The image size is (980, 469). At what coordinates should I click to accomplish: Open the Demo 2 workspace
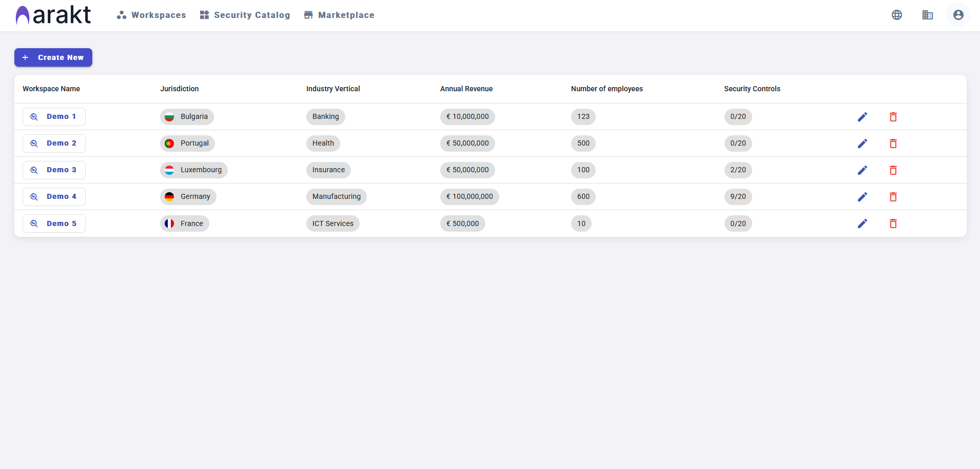54,143
